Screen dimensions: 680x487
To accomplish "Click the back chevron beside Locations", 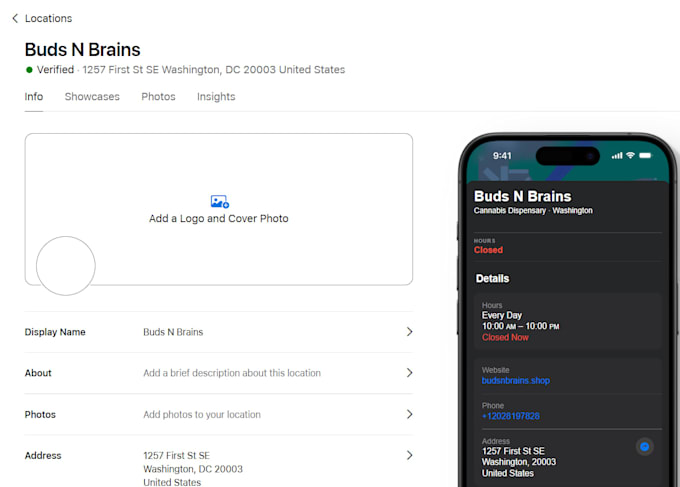I will click(x=15, y=18).
